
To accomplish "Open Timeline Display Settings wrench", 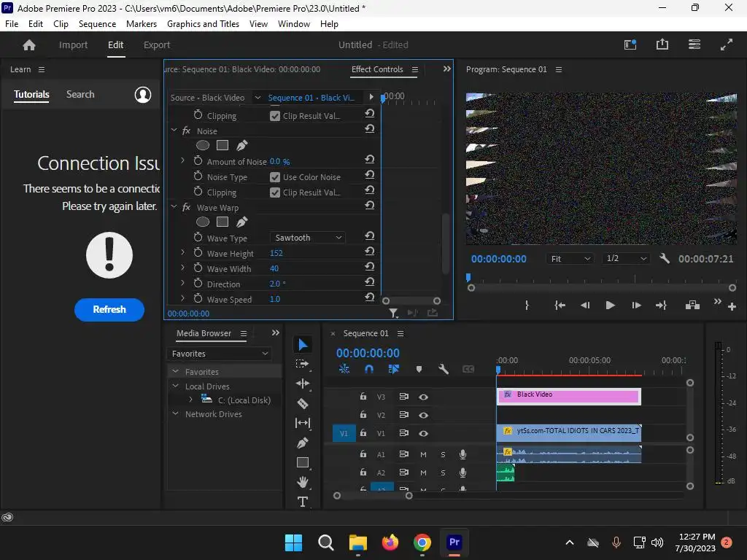I will (444, 369).
